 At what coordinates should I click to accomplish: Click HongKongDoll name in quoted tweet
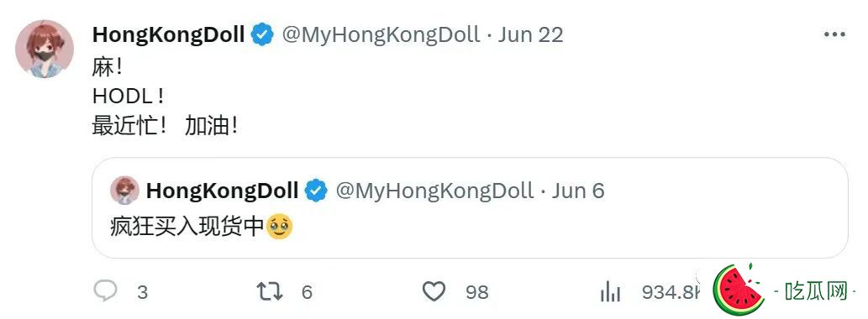(222, 191)
